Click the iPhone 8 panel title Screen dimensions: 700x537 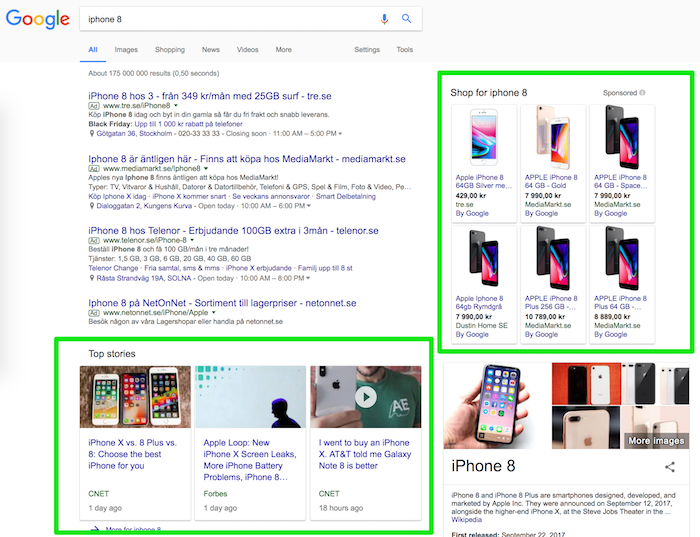(x=483, y=466)
